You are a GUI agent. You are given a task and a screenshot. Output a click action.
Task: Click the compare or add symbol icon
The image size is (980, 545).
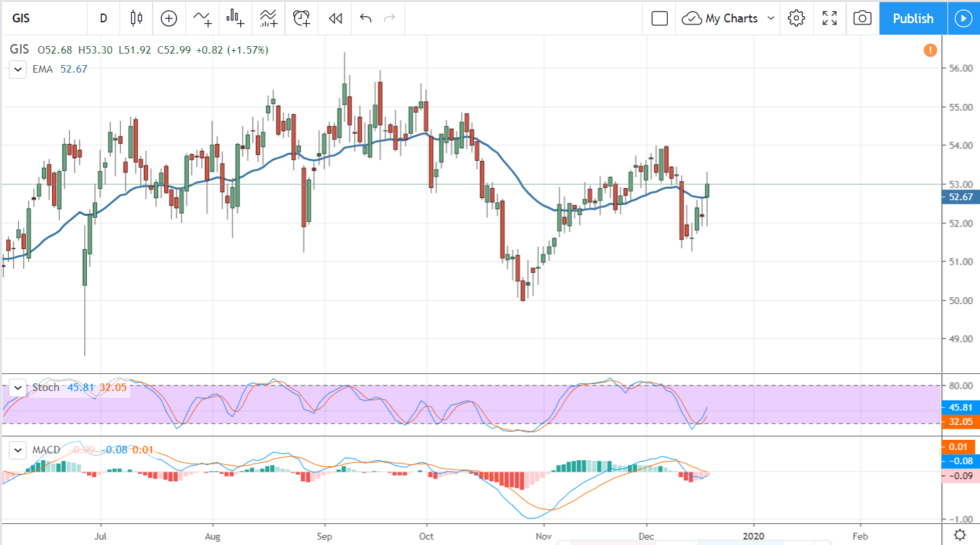pyautogui.click(x=168, y=18)
